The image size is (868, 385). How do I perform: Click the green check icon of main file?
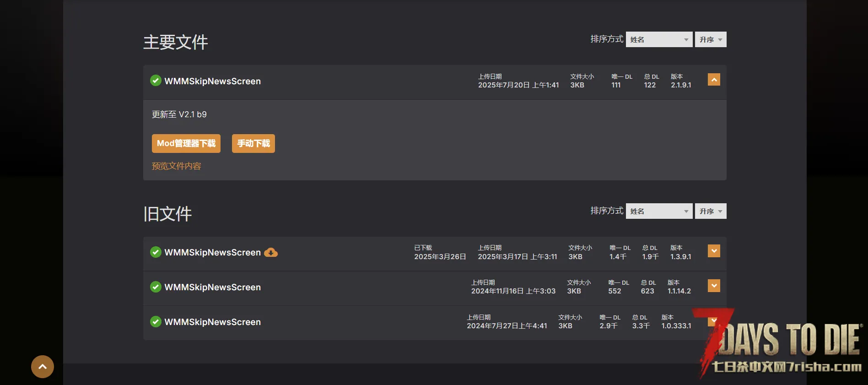[156, 81]
